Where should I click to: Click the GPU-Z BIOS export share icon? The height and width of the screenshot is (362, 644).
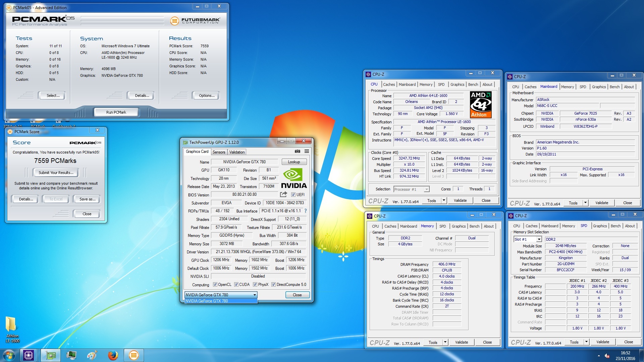click(x=283, y=194)
